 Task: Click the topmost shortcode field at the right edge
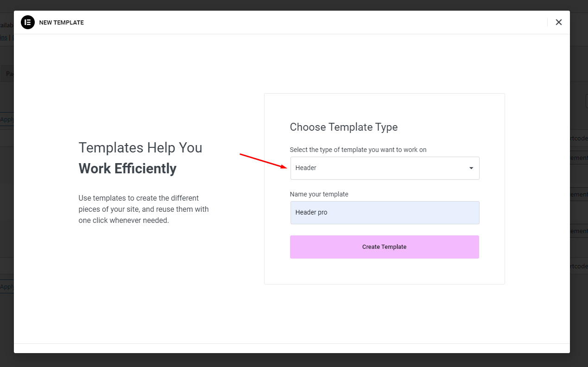point(579,138)
